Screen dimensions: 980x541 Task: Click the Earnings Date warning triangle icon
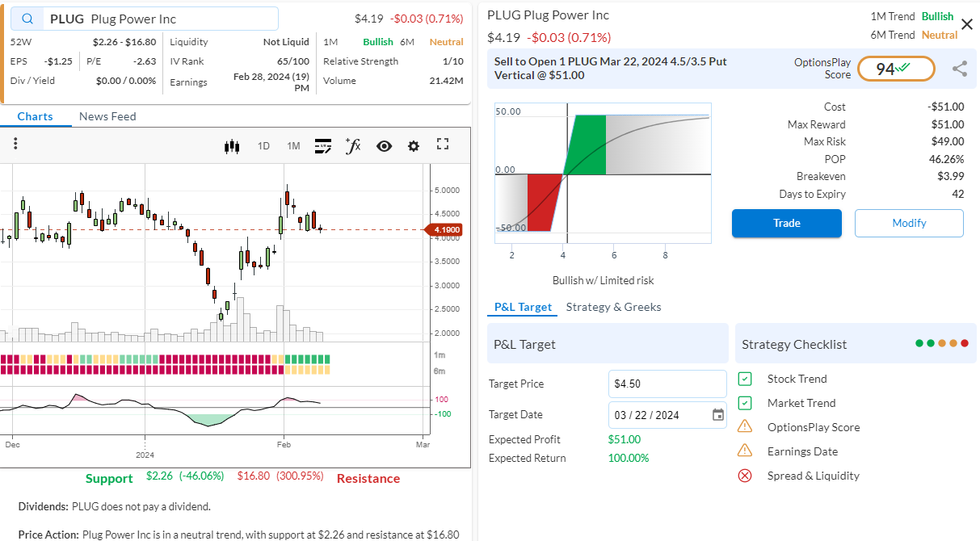click(745, 451)
